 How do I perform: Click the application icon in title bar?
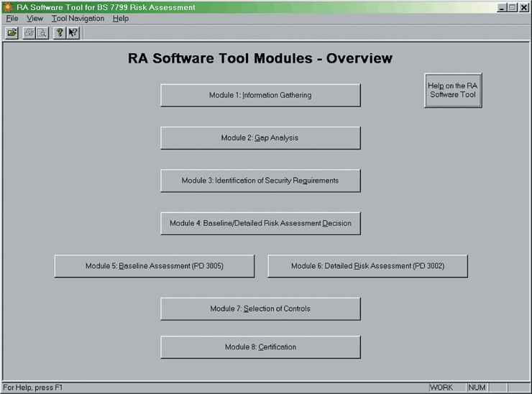click(x=8, y=7)
